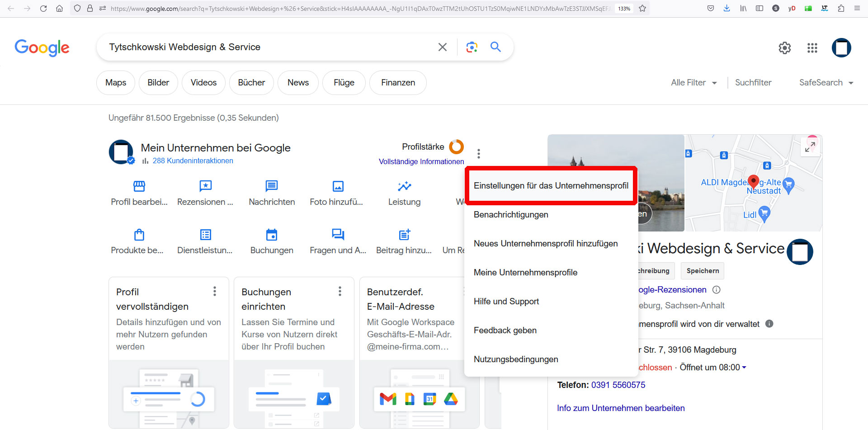868x430 pixels.
Task: Click Profil bearbeiten store icon
Action: tap(139, 186)
